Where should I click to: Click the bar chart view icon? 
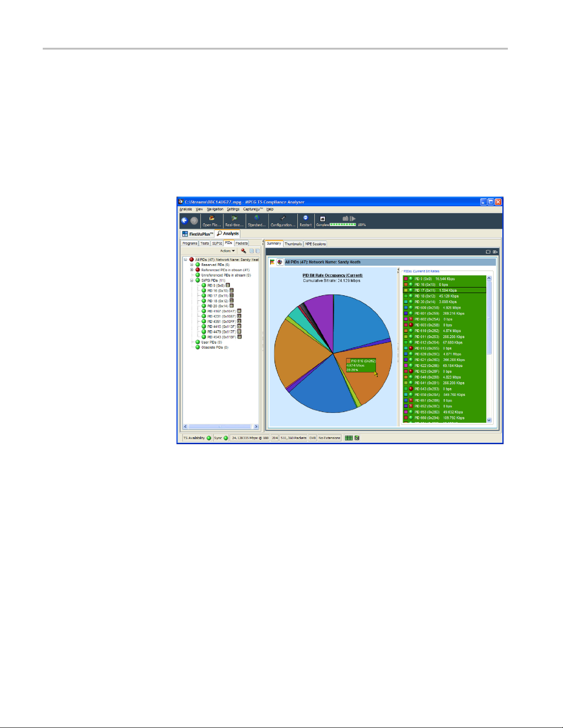pos(272,262)
